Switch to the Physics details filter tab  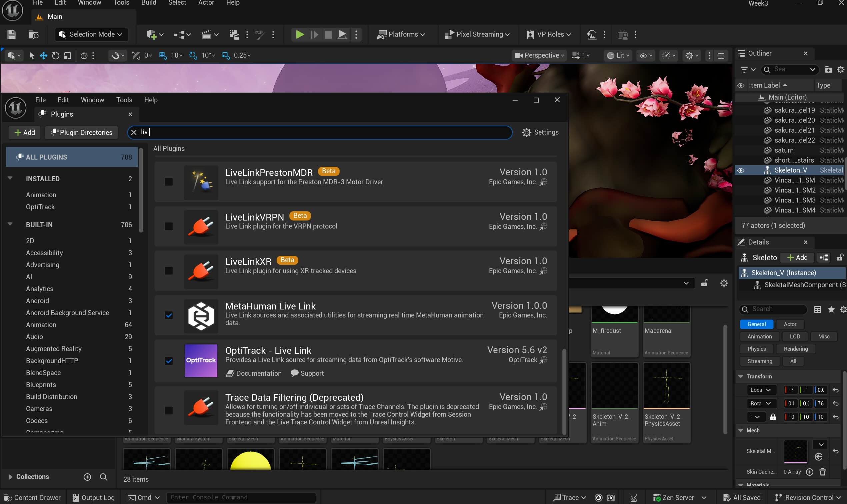756,349
